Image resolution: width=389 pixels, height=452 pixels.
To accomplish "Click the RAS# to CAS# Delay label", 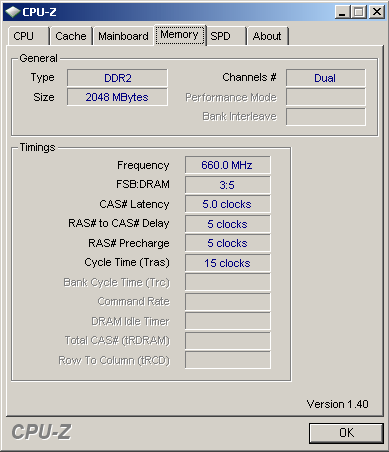I will point(119,223).
